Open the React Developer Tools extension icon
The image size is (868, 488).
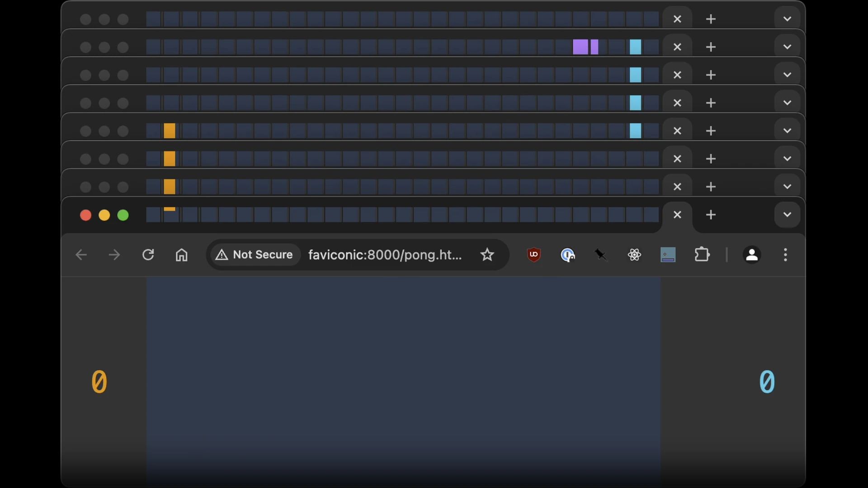coord(634,255)
